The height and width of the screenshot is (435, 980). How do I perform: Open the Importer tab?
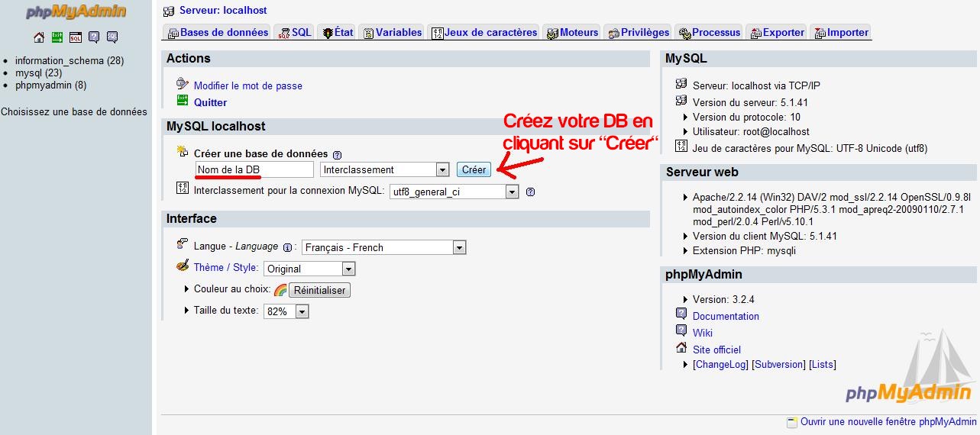pyautogui.click(x=841, y=33)
